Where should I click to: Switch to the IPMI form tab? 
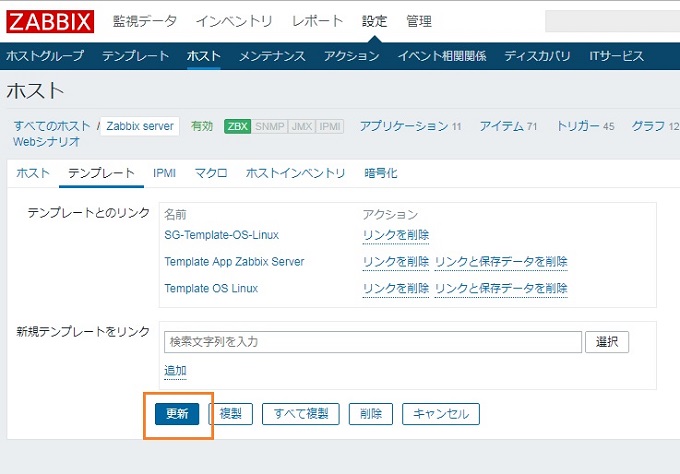click(164, 173)
